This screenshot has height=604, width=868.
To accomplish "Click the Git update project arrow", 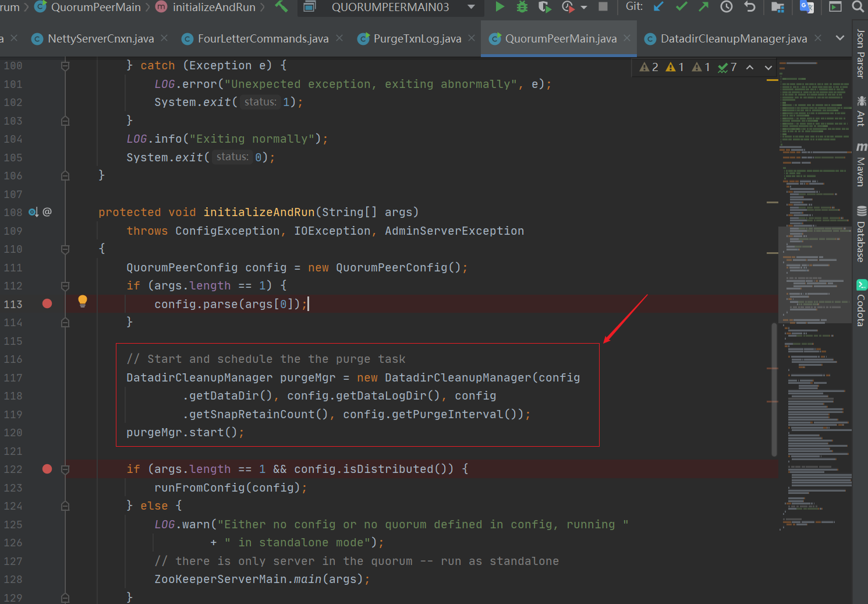I will pyautogui.click(x=658, y=6).
